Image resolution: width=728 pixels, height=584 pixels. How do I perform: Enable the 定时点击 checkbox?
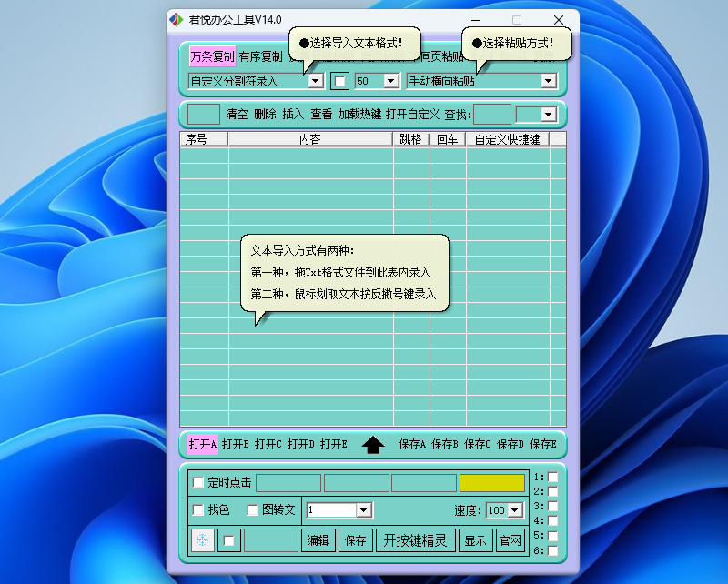pyautogui.click(x=198, y=483)
